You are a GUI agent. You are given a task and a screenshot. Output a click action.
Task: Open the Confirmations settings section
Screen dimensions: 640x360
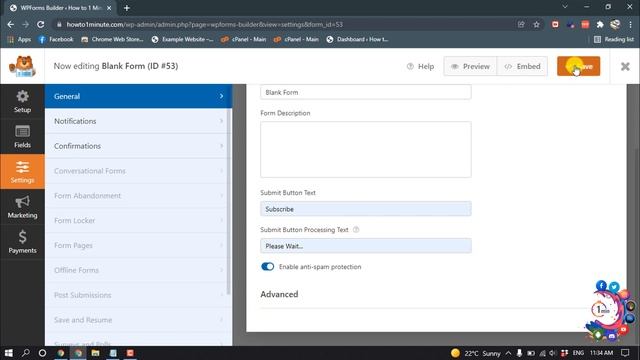[137, 146]
